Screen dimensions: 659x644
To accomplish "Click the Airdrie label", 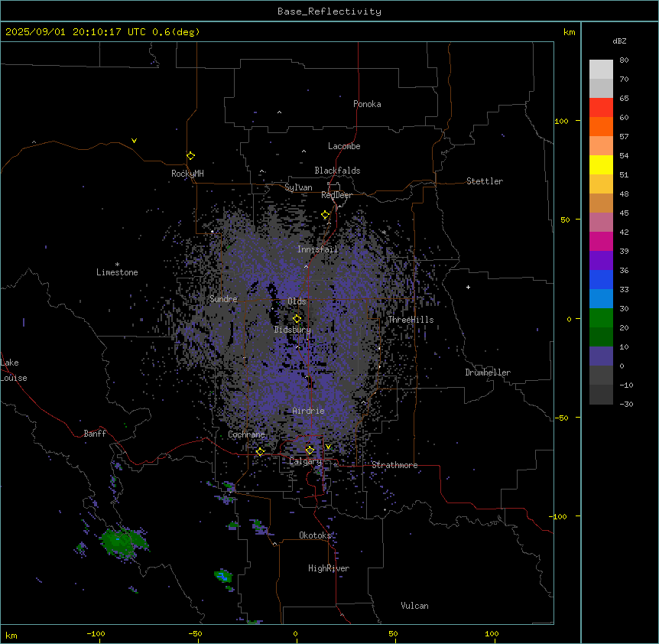I will [309, 411].
